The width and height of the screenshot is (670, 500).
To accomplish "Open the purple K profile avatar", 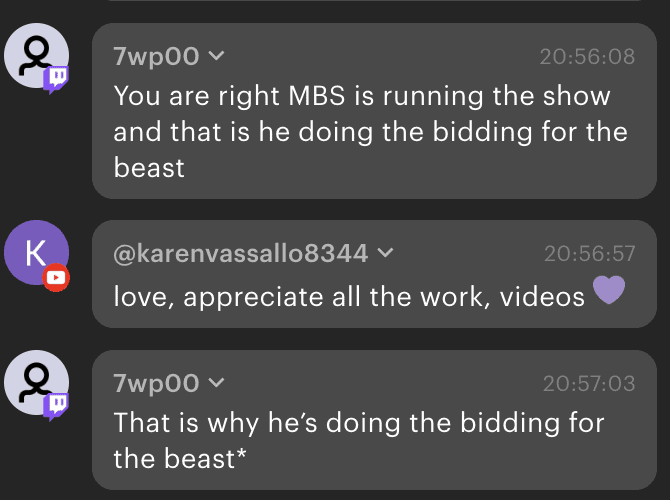I will 36,253.
